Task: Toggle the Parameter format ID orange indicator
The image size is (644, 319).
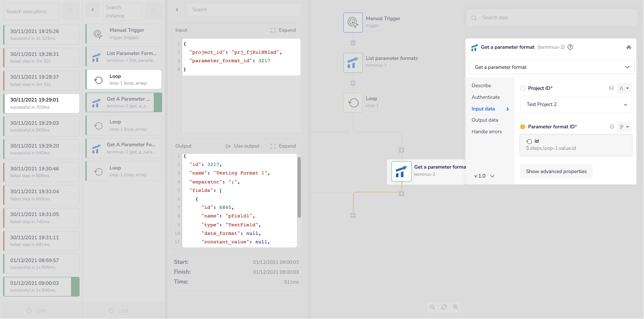Action: pos(523,127)
